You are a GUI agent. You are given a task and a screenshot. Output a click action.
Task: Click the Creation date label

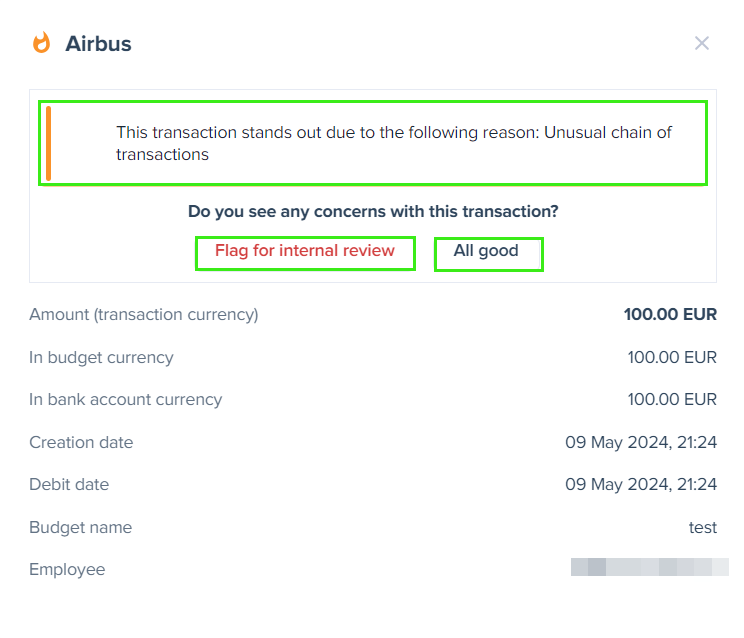coord(81,442)
